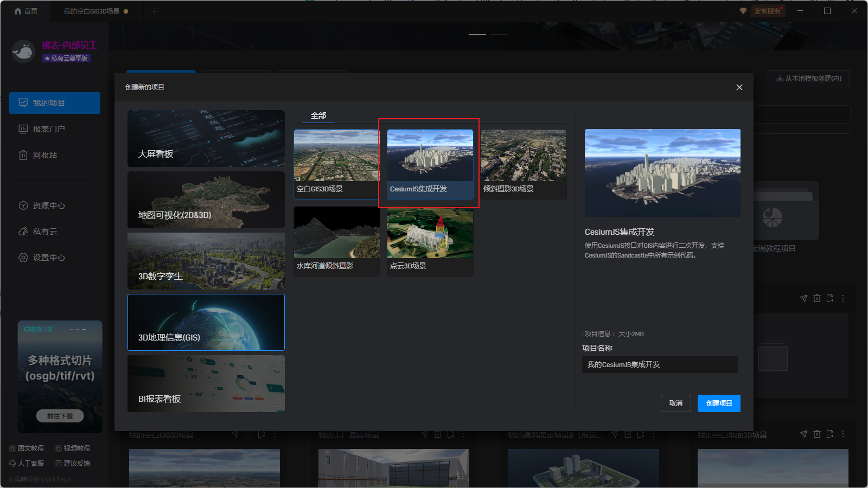Viewport: 868px width, 488px height.
Task: Click the 取消 button
Action: click(x=675, y=403)
